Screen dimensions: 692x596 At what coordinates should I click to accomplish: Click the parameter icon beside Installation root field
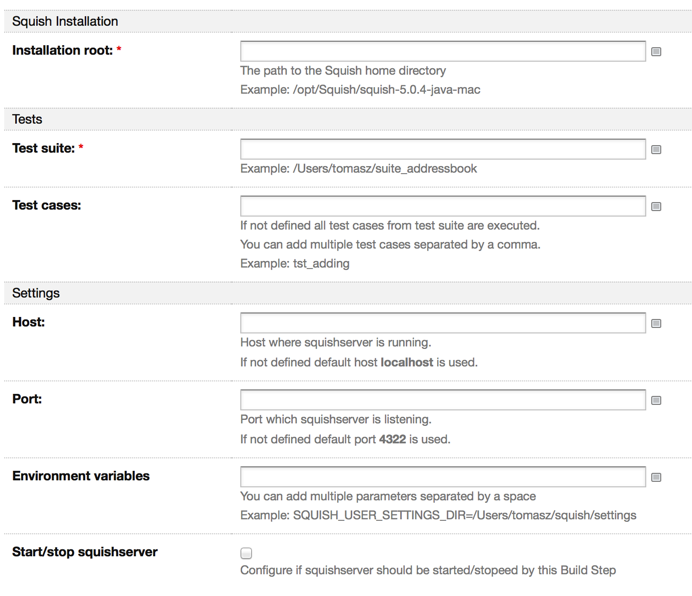(x=656, y=51)
